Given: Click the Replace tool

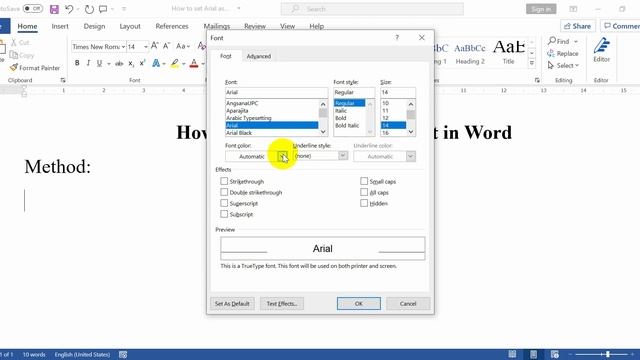Looking at the screenshot, I should tap(563, 53).
